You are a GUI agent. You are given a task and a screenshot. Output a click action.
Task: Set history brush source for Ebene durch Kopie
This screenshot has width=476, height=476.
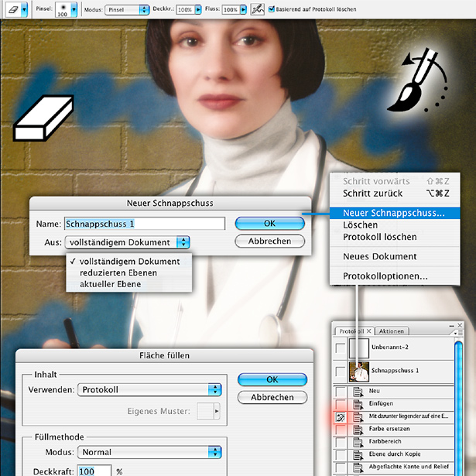(x=341, y=455)
